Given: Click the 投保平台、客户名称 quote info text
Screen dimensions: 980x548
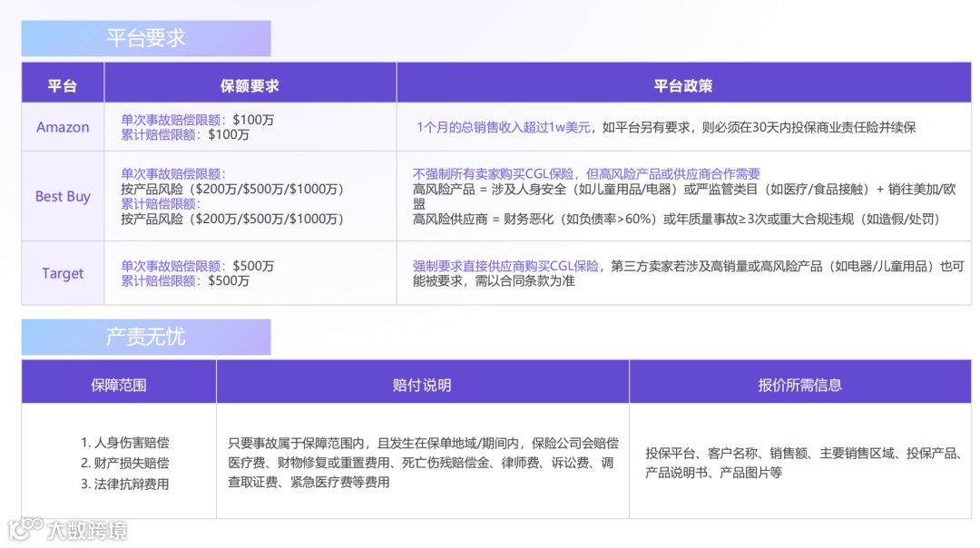Looking at the screenshot, I should [804, 463].
